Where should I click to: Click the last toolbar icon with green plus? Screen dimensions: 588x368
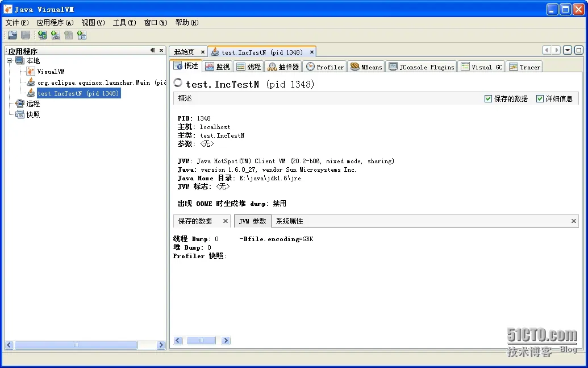click(x=82, y=35)
